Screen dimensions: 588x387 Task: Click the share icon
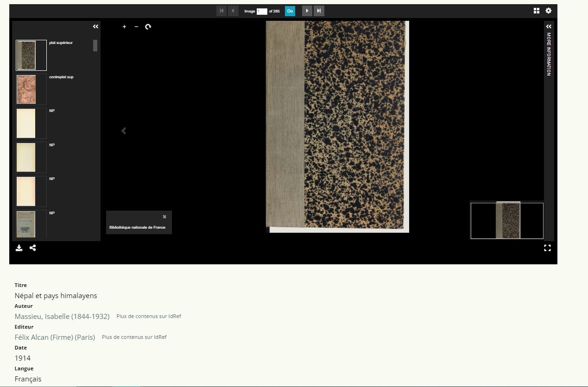click(x=33, y=248)
